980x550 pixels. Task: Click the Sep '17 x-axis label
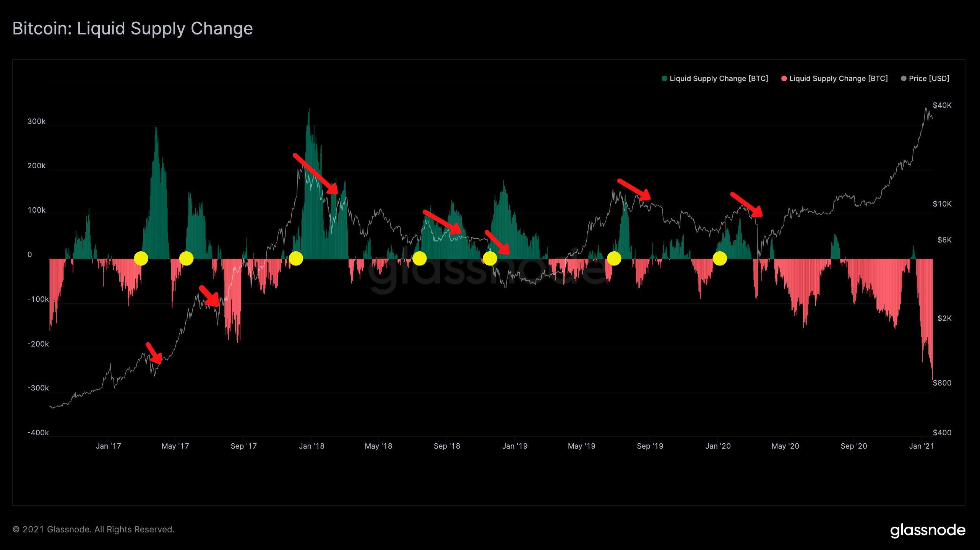(x=243, y=446)
